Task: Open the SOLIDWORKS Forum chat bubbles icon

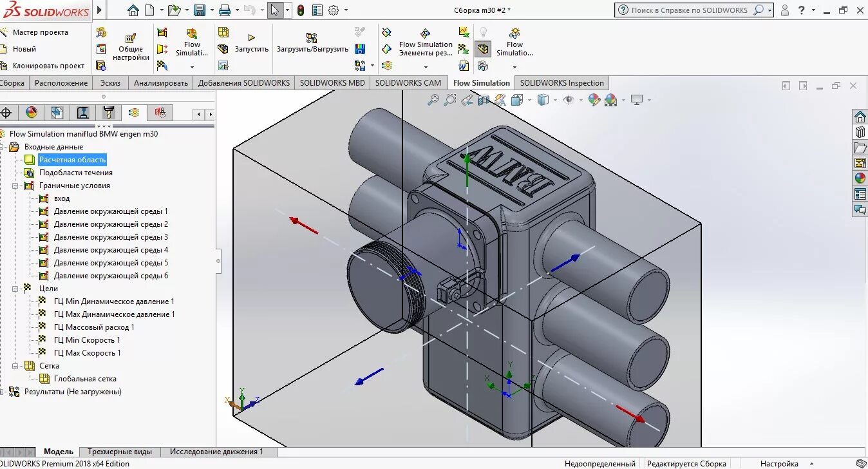Action: click(x=860, y=209)
